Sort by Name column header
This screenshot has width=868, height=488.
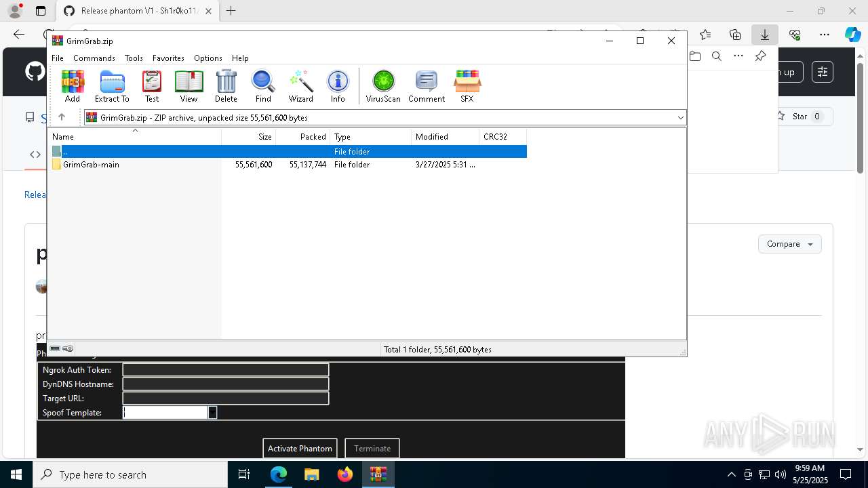pyautogui.click(x=136, y=136)
